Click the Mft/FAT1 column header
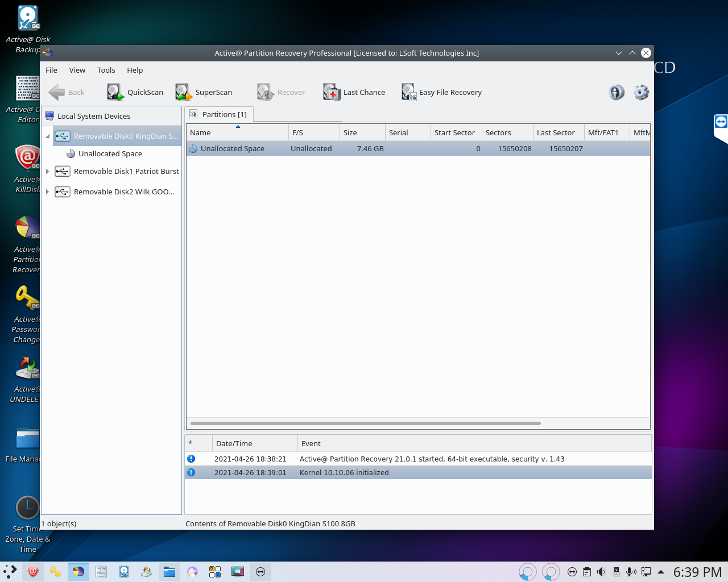Image resolution: width=728 pixels, height=582 pixels. (607, 132)
